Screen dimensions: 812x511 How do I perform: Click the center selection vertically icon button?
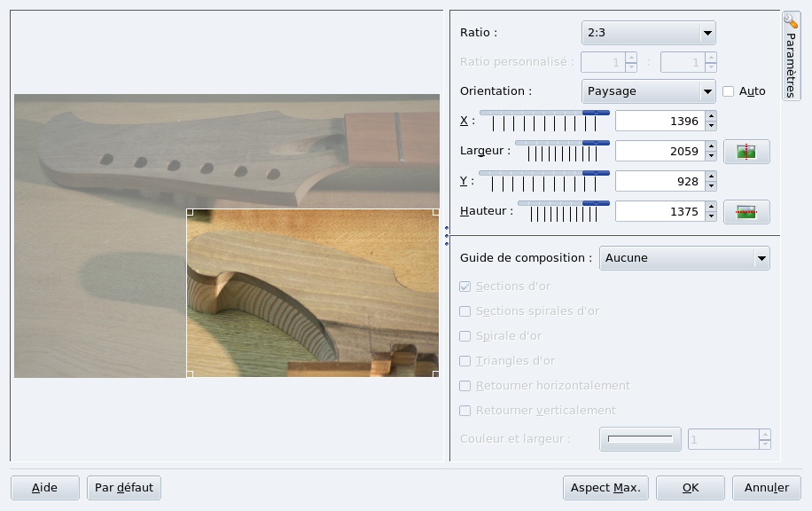point(746,212)
